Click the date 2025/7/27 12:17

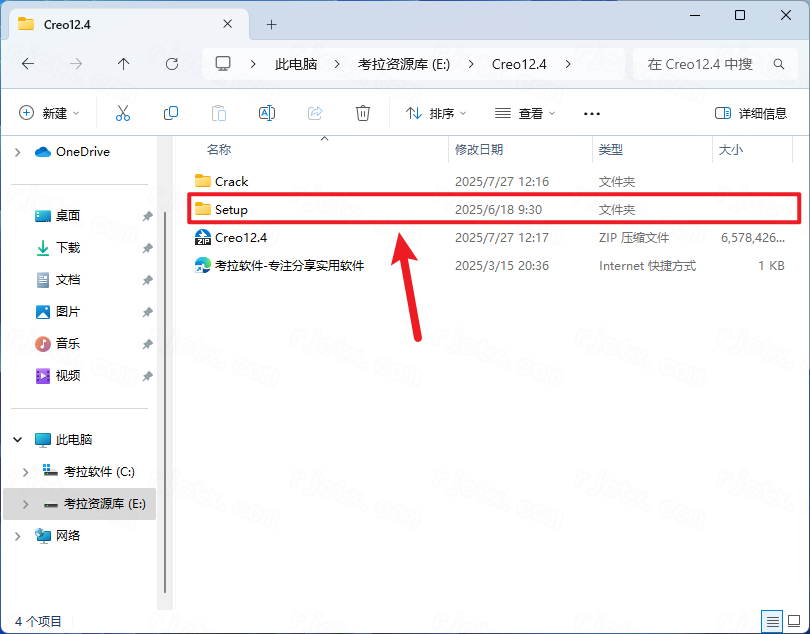pos(502,238)
